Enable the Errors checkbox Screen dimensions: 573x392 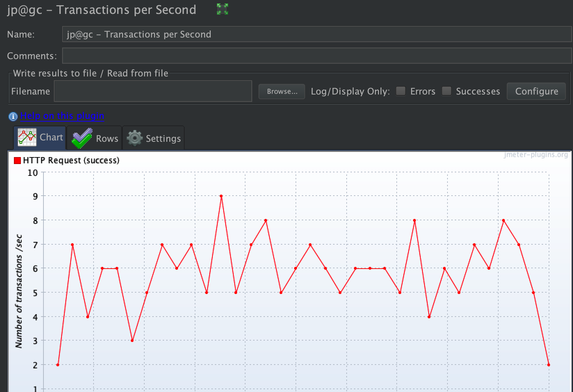[400, 91]
